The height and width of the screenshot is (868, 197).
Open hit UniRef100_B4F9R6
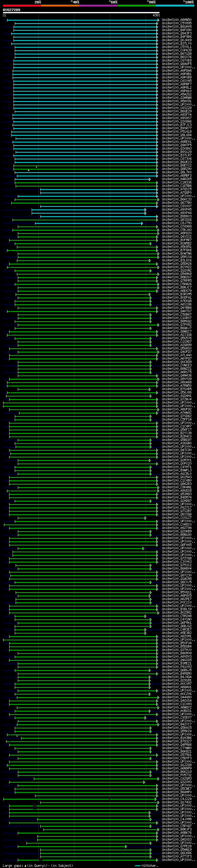click(177, 37)
